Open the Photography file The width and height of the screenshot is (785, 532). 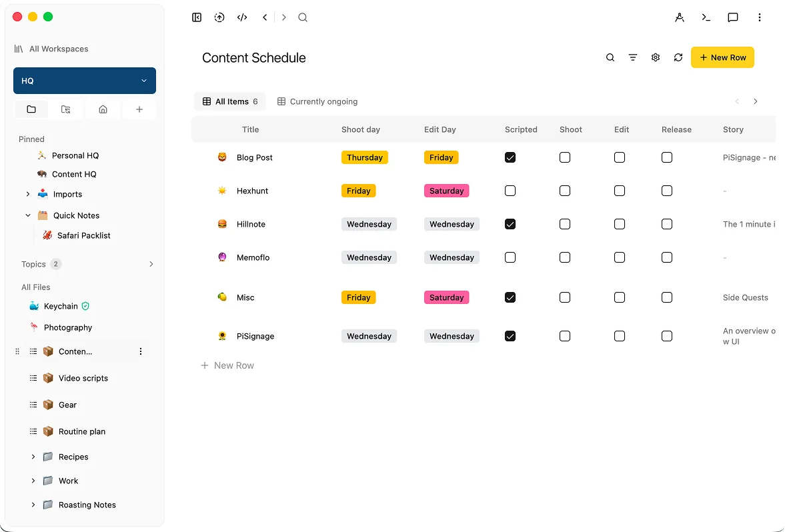(x=68, y=327)
